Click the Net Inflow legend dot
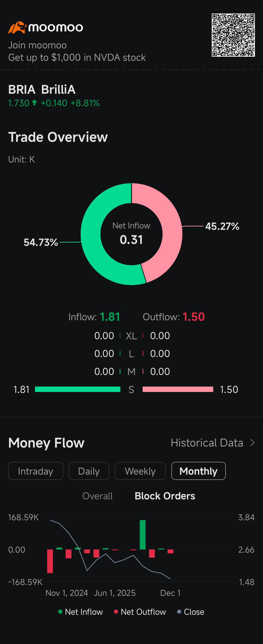 coord(60,612)
